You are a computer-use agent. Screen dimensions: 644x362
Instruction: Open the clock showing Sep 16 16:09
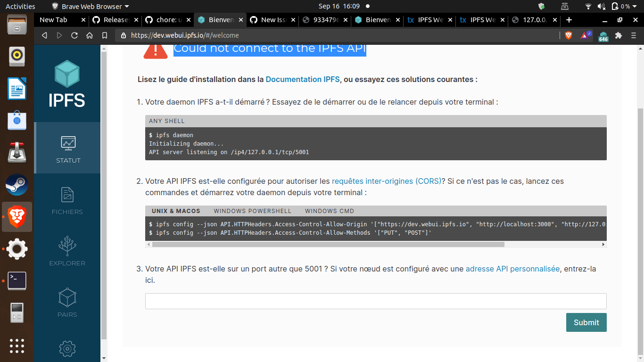click(x=339, y=6)
